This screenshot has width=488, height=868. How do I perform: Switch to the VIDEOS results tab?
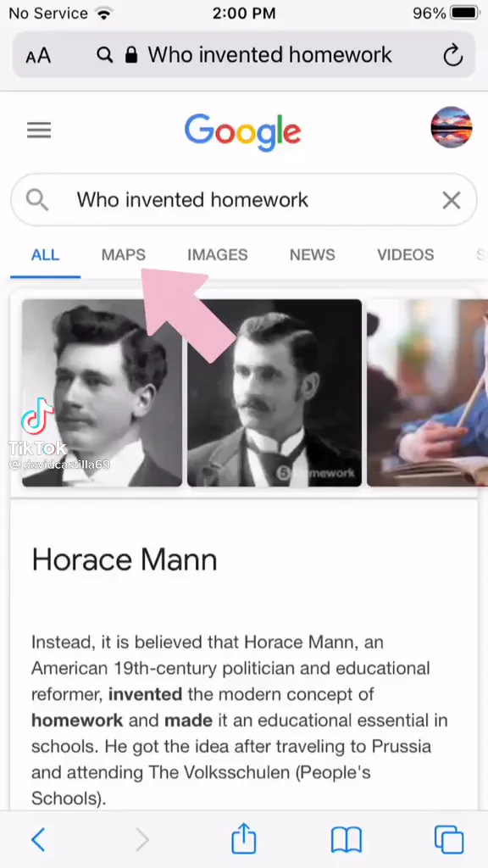click(406, 254)
